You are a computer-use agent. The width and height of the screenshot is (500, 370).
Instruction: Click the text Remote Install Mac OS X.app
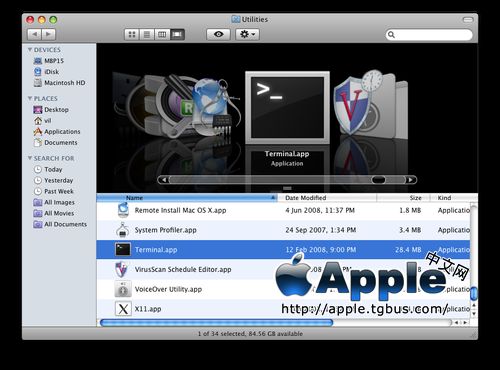(180, 210)
